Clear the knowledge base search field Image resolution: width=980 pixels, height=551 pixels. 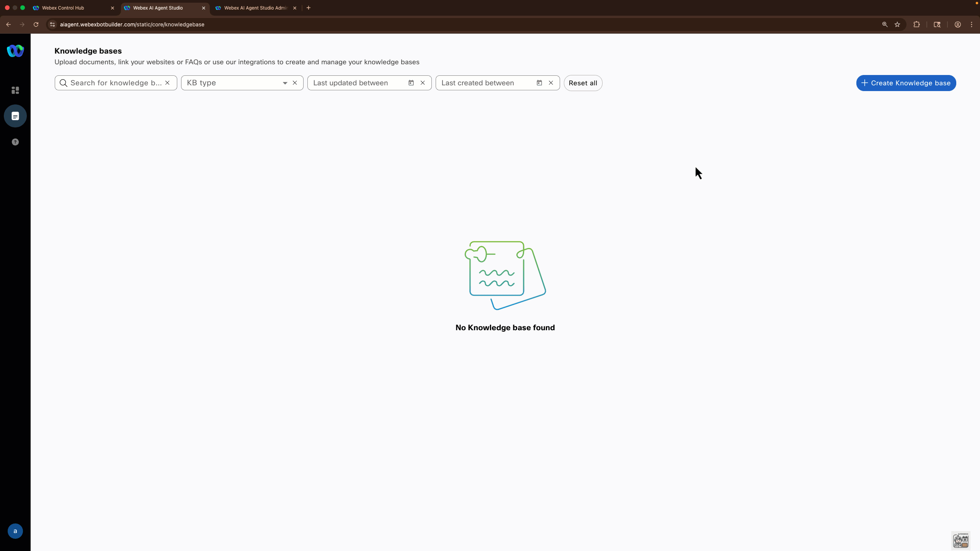click(x=167, y=83)
